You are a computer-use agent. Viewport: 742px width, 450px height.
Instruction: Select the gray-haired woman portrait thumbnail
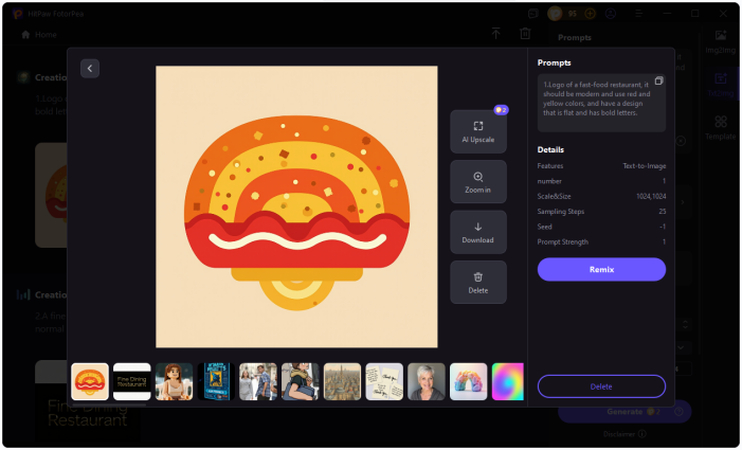[426, 381]
